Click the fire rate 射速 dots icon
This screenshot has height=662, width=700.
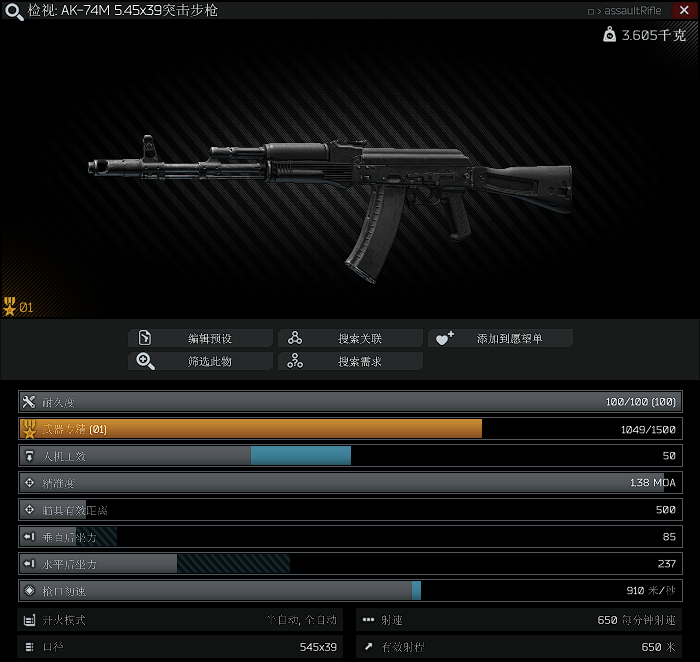(x=368, y=620)
